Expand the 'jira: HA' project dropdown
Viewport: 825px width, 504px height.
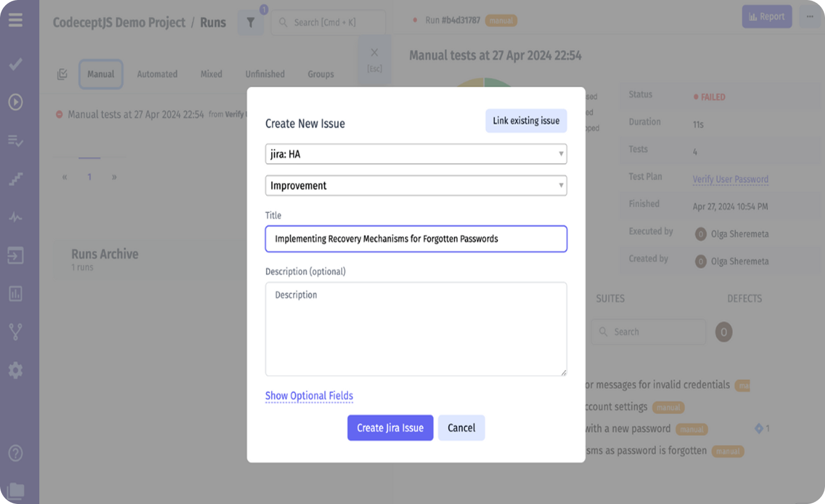click(416, 154)
